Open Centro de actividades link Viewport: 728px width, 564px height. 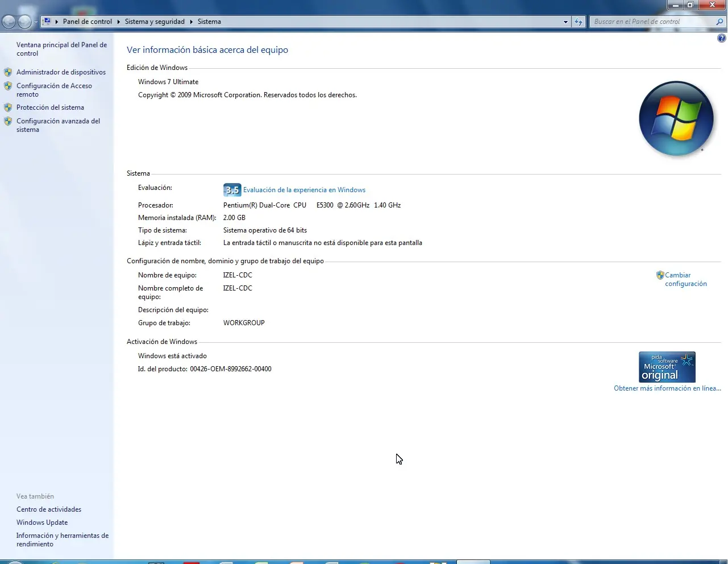coord(49,509)
